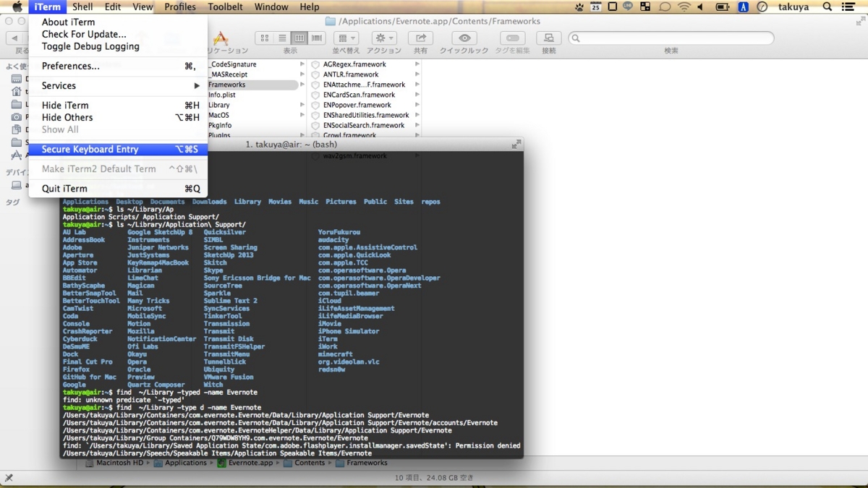Click the Quick Look eye button
This screenshot has height=488, width=868.
click(464, 38)
